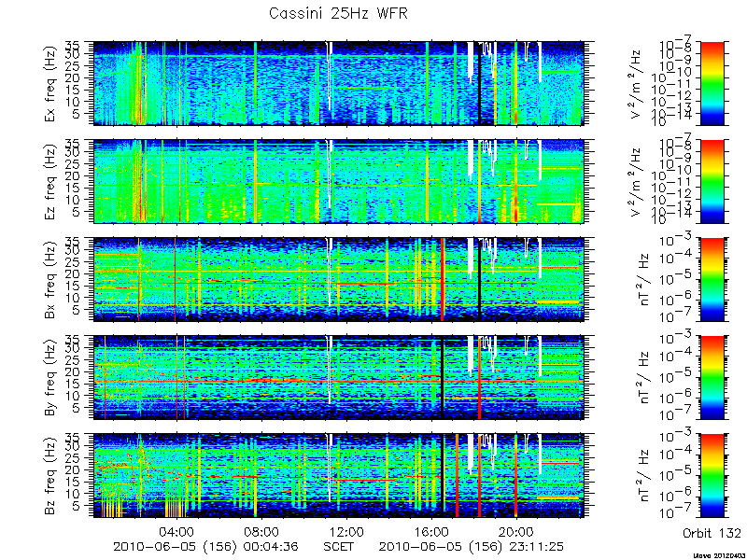The height and width of the screenshot is (560, 747).
Task: Click the Bz magnetic field spectrogram panel
Action: click(338, 476)
